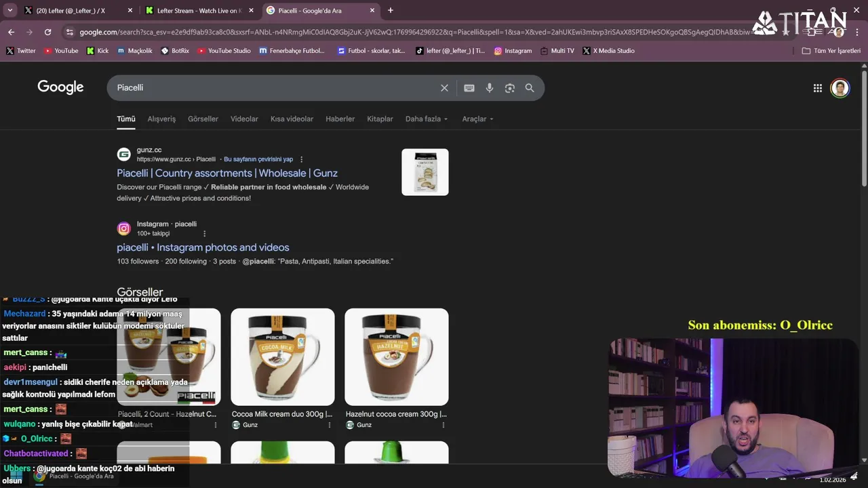Click Chrome taskbar item Piacelli Google'da Ara
The width and height of the screenshot is (868, 488).
click(x=74, y=476)
